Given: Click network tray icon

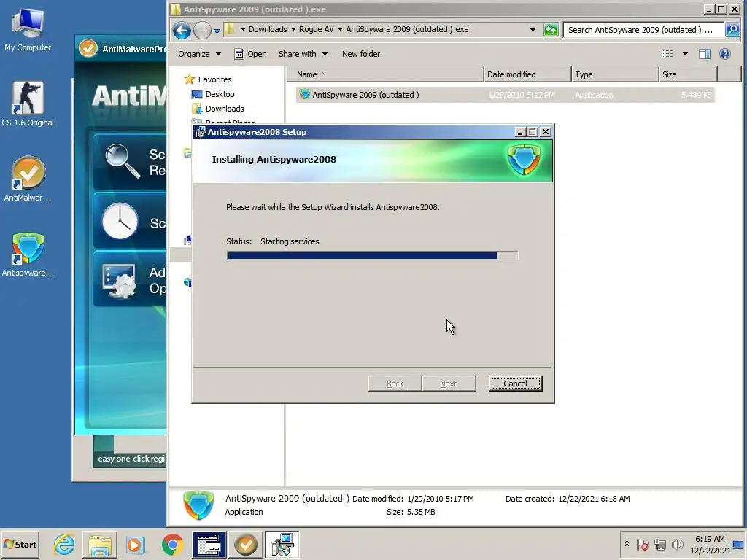Looking at the screenshot, I should (659, 544).
